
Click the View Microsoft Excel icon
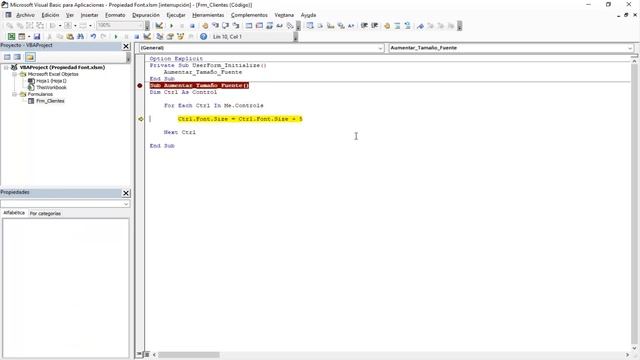[x=11, y=37]
